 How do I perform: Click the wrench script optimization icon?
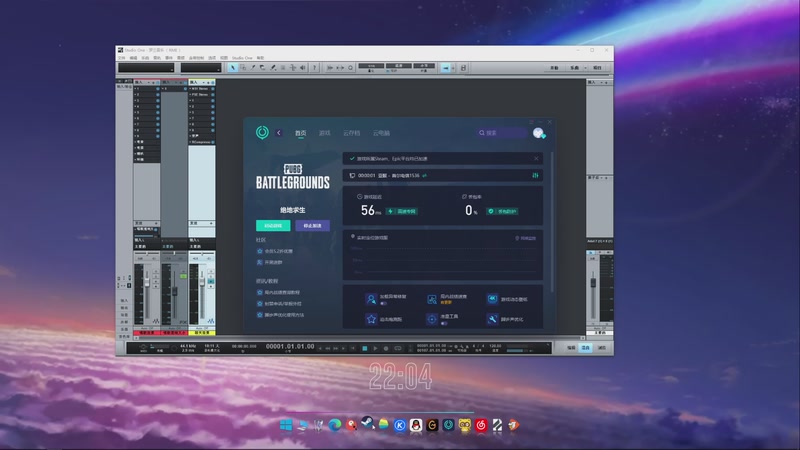492,319
